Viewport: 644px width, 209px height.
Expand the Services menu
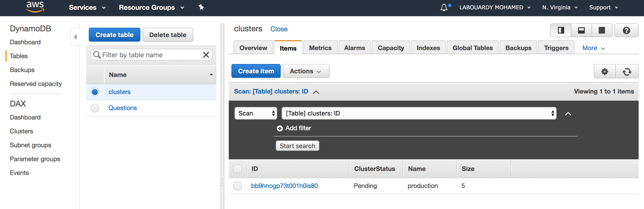tap(87, 7)
